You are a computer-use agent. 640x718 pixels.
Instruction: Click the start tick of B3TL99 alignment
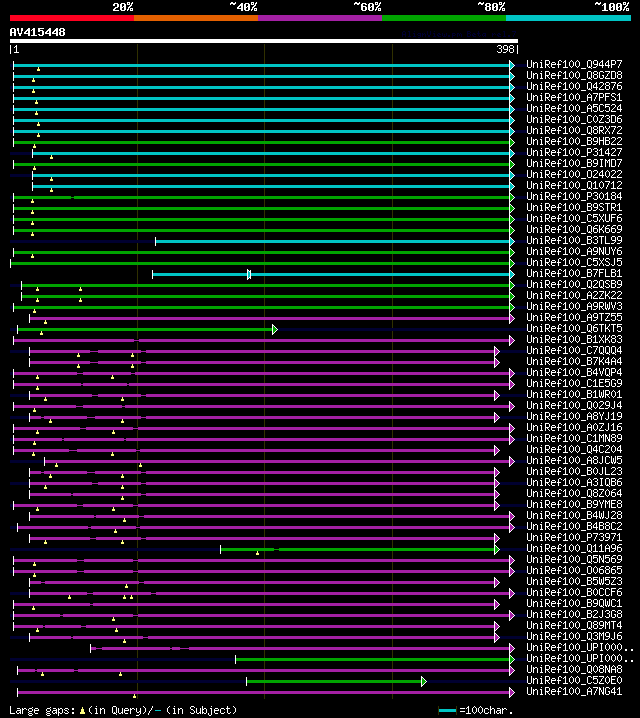coord(156,241)
